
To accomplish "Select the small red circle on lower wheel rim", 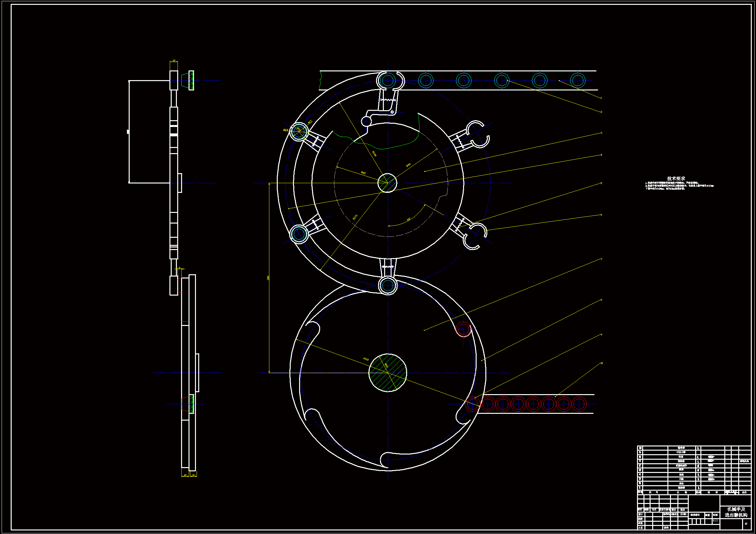I will pos(463,329).
